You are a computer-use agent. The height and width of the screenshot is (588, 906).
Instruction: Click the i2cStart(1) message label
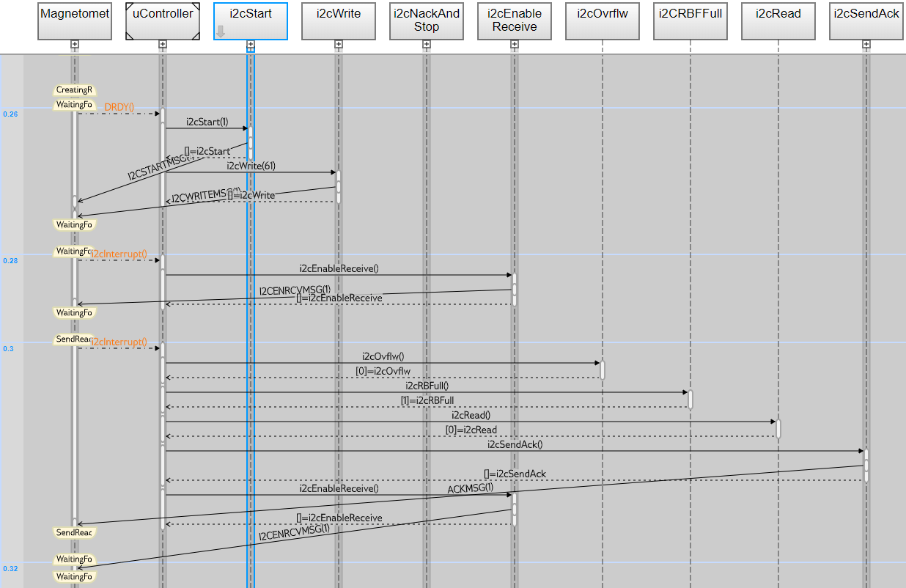tap(206, 122)
